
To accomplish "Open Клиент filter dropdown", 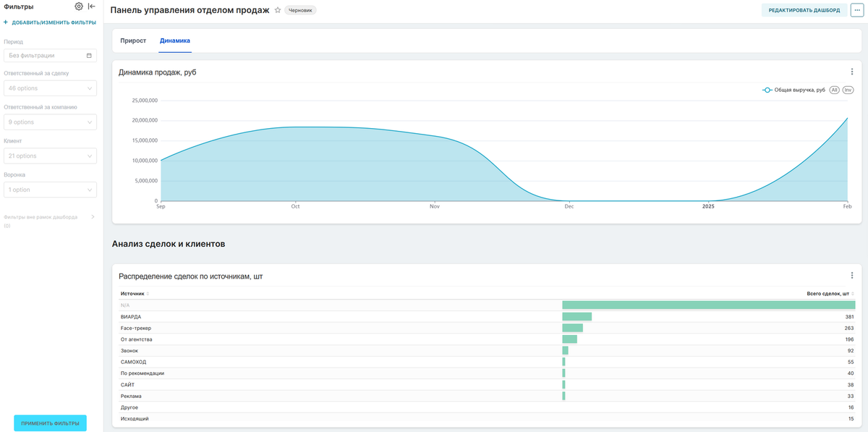I will pyautogui.click(x=50, y=156).
